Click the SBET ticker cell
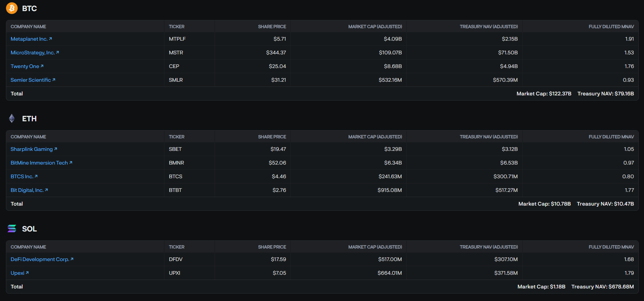This screenshot has width=644, height=301. [x=175, y=149]
